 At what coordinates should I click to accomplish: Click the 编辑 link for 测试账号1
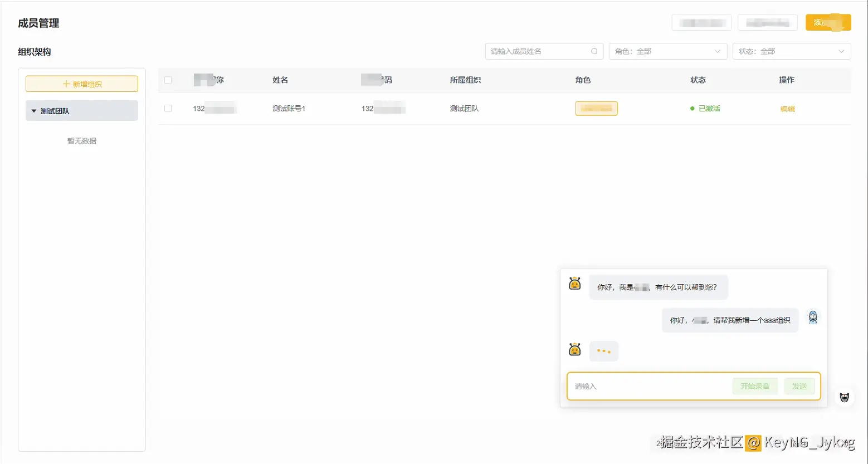tap(787, 109)
